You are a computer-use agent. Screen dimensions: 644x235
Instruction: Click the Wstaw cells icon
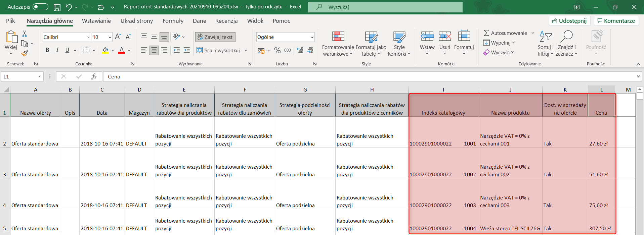[x=427, y=36]
